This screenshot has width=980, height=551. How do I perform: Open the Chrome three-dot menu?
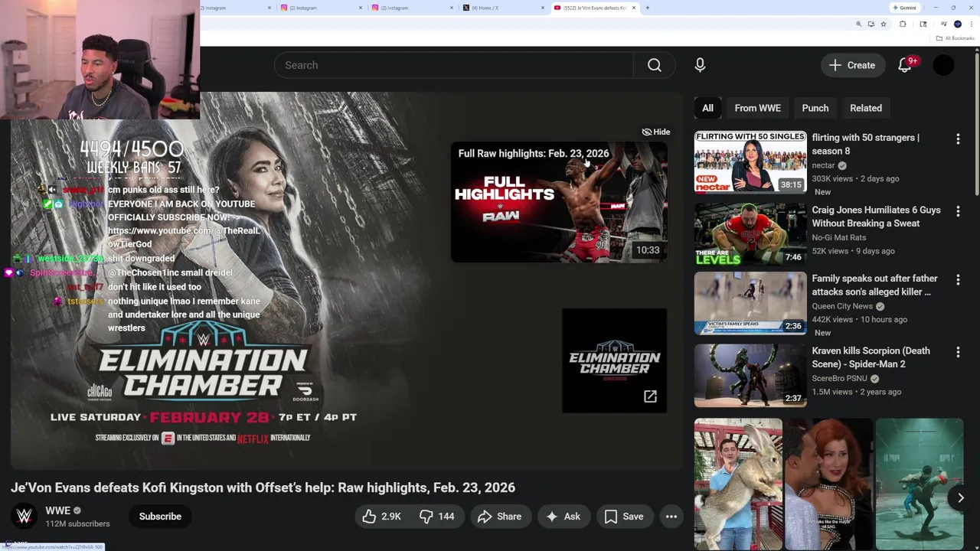[x=972, y=24]
